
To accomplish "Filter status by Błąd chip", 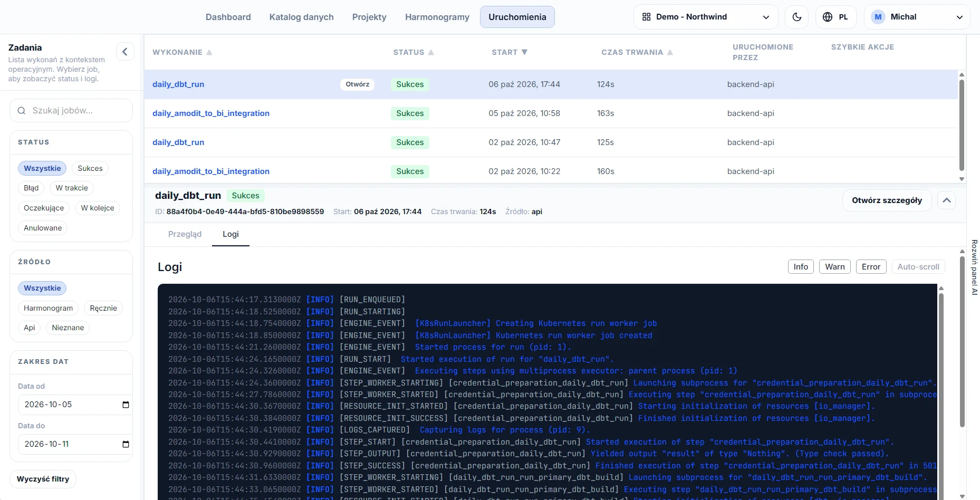I will [x=31, y=188].
